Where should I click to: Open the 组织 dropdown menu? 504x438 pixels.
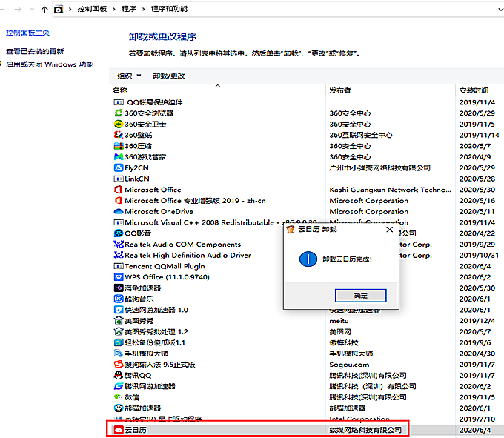tap(129, 76)
